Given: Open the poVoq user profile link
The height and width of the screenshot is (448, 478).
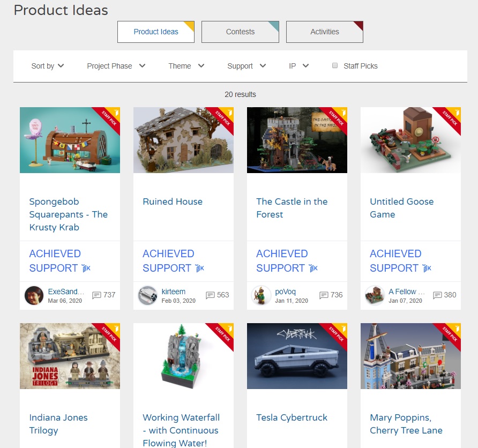Looking at the screenshot, I should tap(285, 292).
